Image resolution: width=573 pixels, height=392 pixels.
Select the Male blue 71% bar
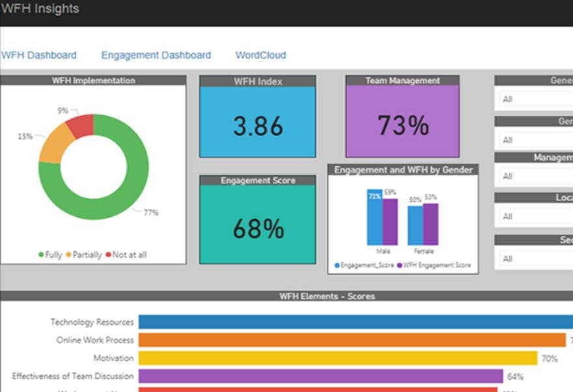coord(374,217)
